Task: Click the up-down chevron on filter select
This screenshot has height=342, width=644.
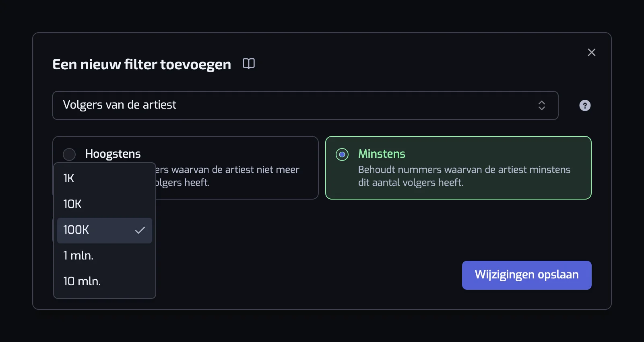Action: coord(542,105)
